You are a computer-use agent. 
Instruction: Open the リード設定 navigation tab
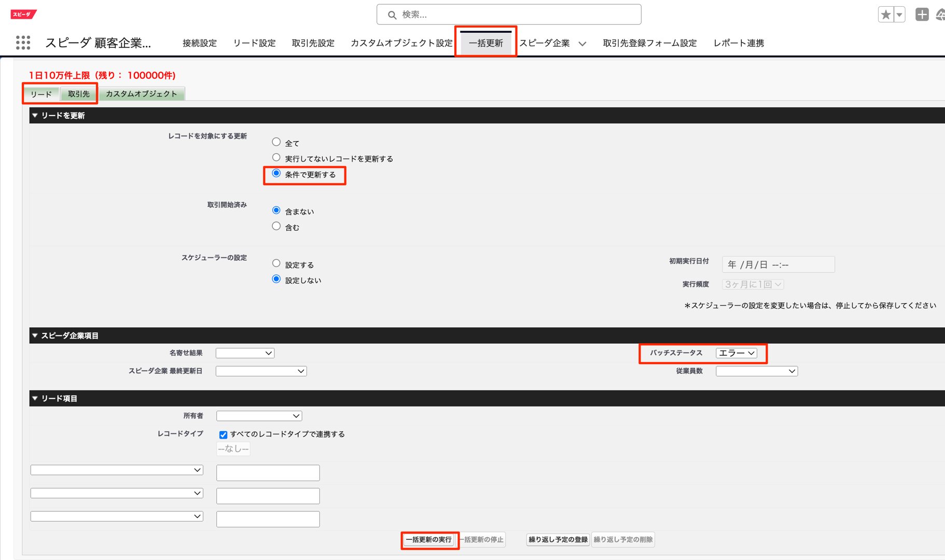point(254,43)
